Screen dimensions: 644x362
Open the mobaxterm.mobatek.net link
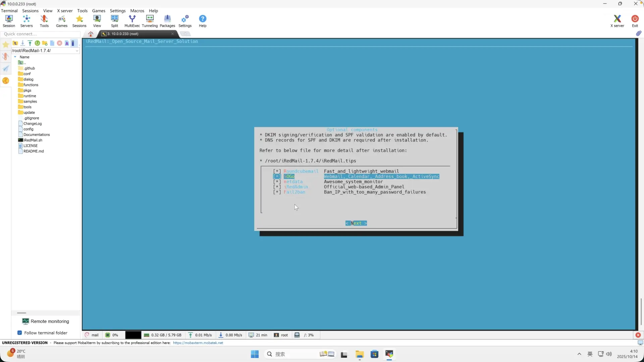click(x=198, y=343)
